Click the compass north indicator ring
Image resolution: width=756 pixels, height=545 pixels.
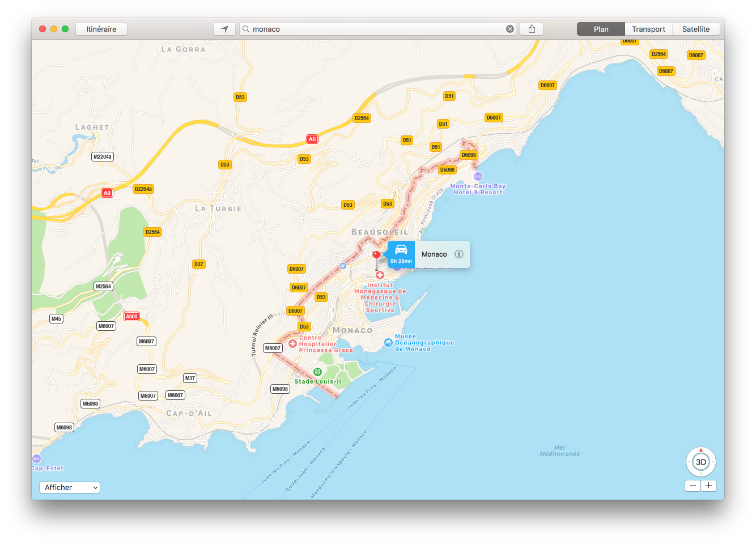(x=701, y=462)
